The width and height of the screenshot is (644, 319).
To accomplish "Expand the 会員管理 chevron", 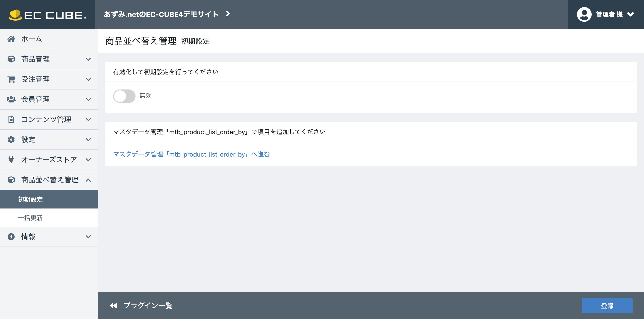I will pyautogui.click(x=88, y=100).
